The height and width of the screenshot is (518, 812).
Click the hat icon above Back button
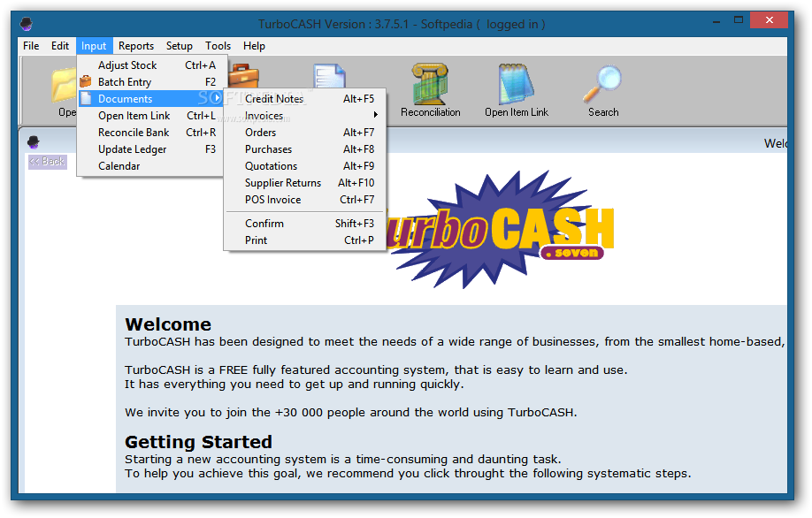pyautogui.click(x=33, y=141)
